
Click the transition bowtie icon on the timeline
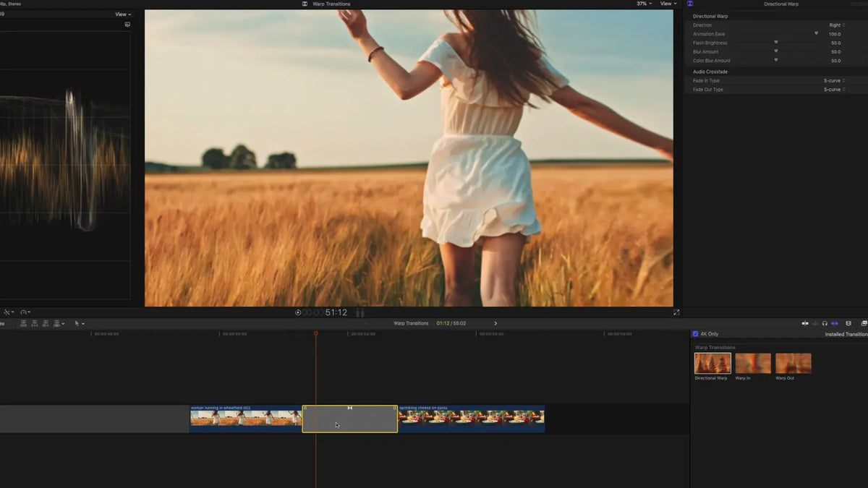pyautogui.click(x=350, y=408)
